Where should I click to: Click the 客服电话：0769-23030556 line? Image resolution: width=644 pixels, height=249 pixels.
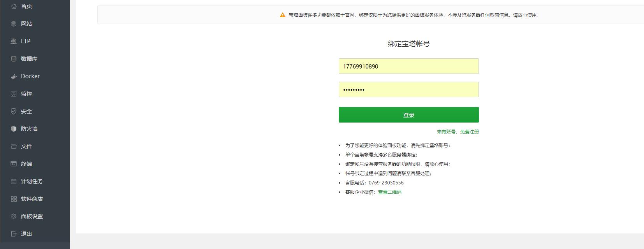point(375,183)
